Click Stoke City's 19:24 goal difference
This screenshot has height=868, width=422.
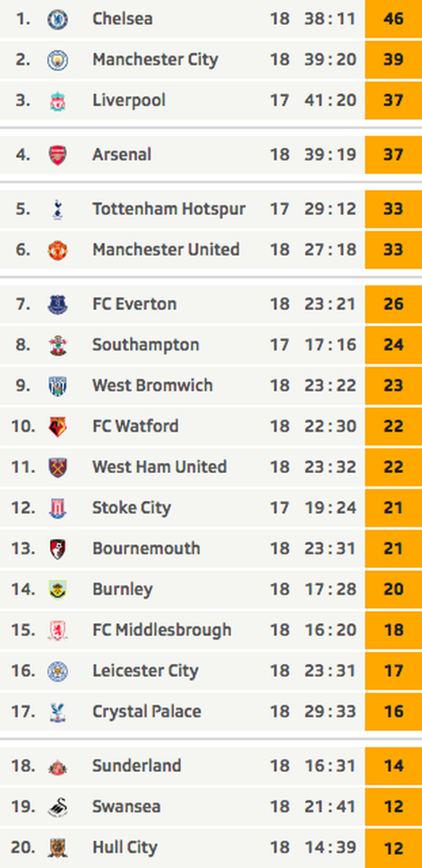[330, 507]
